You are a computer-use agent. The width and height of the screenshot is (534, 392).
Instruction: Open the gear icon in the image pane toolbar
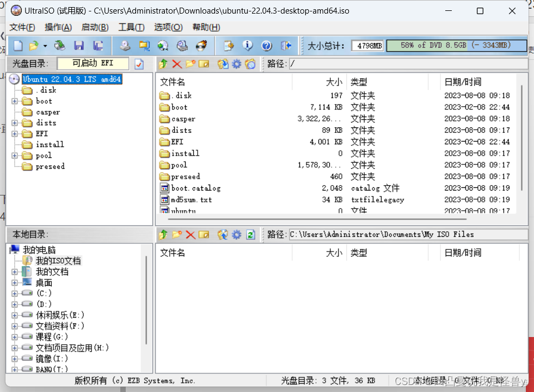point(237,64)
